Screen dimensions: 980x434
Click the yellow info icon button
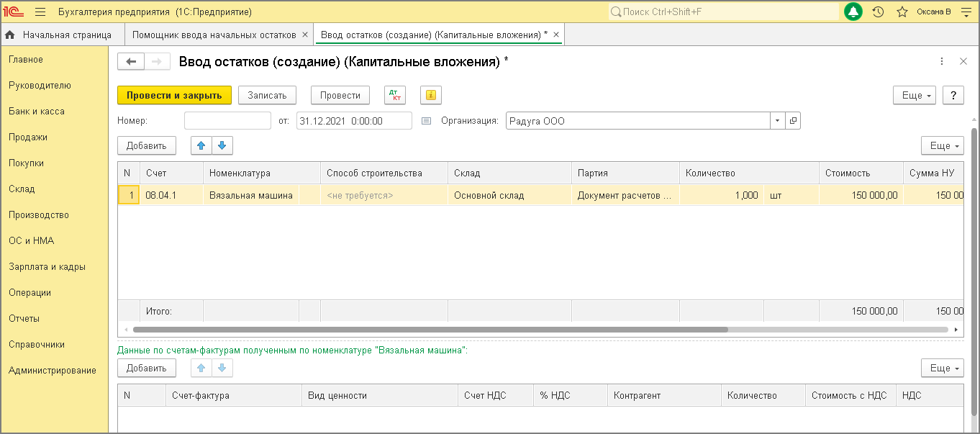pos(430,95)
